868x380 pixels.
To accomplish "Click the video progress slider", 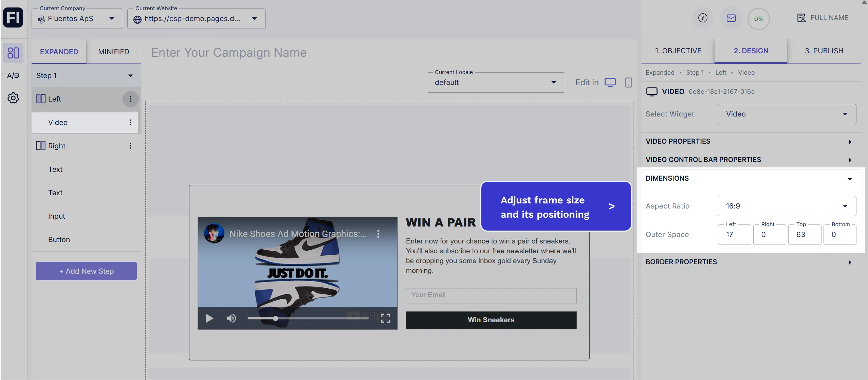I will pos(308,318).
